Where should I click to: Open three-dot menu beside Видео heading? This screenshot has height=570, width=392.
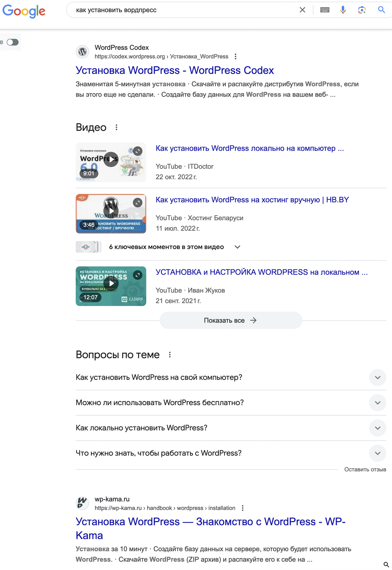tap(116, 127)
